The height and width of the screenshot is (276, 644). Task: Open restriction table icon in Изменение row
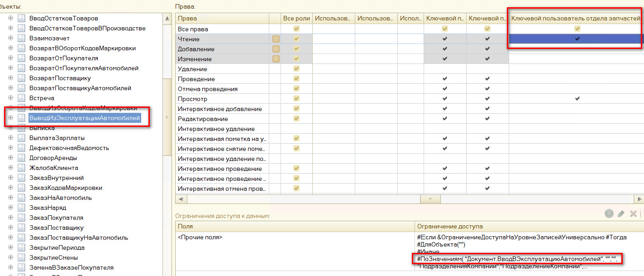[275, 59]
